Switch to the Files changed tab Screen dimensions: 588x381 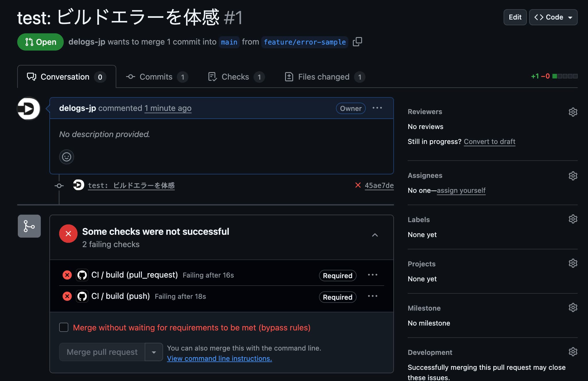coord(325,77)
